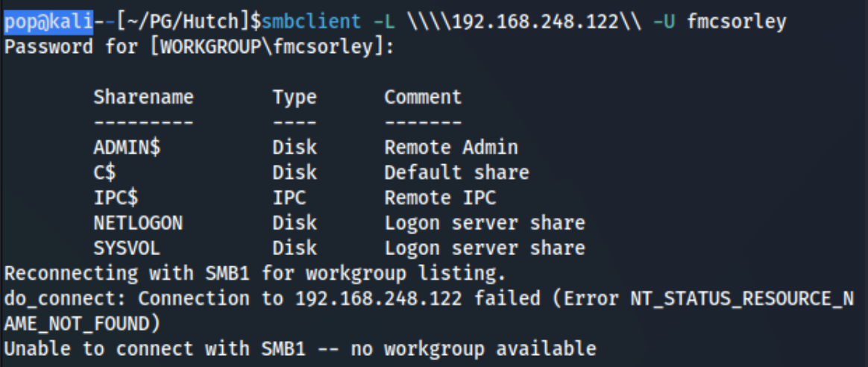Click the Remote Admin comment text
This screenshot has height=367, width=868.
(451, 148)
